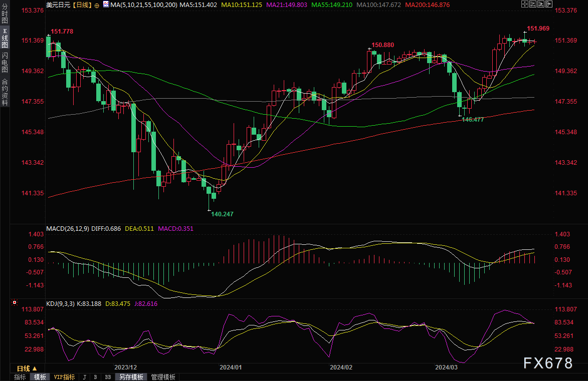Click the MA200:146.876 value
This screenshot has width=588, height=381.
[x=428, y=5]
